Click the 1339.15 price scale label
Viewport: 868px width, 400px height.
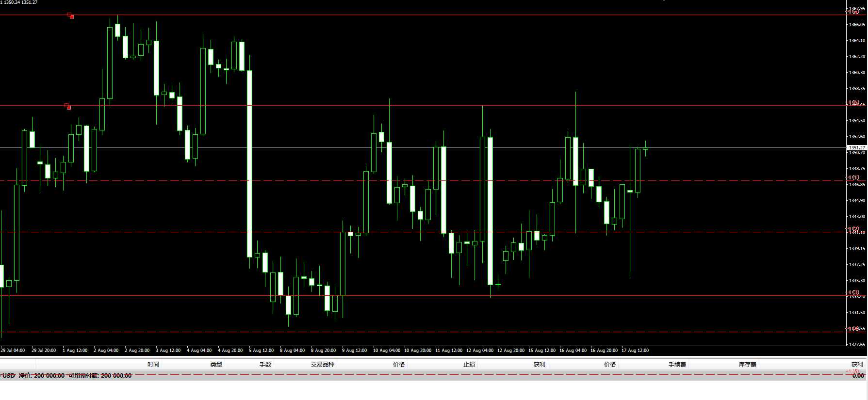(x=857, y=249)
